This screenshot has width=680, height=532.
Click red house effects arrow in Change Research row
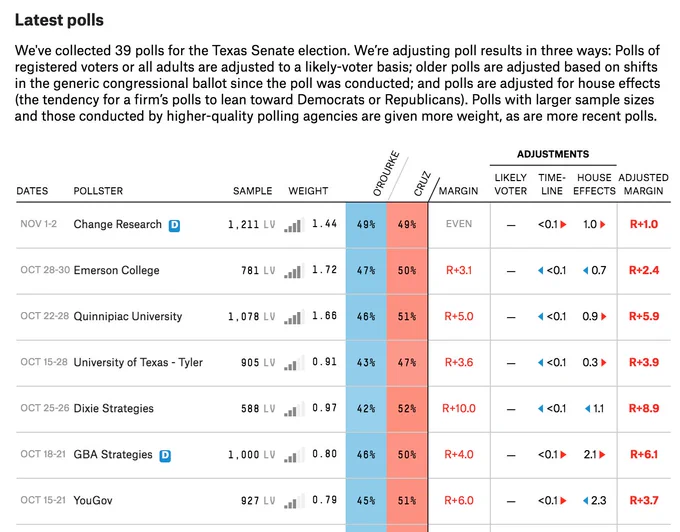pos(602,225)
